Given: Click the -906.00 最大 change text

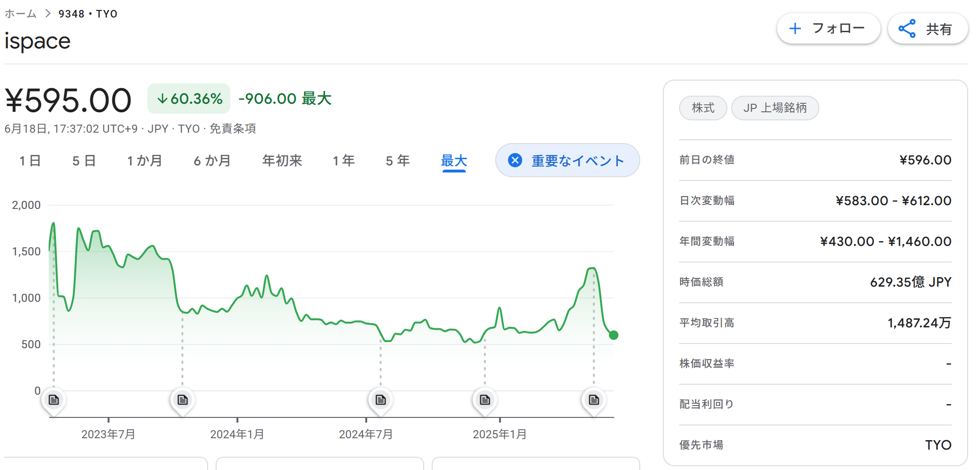Looking at the screenshot, I should point(285,99).
